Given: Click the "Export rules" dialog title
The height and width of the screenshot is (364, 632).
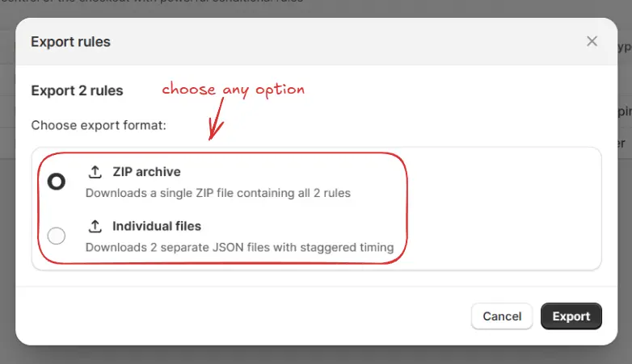Looking at the screenshot, I should tap(70, 41).
